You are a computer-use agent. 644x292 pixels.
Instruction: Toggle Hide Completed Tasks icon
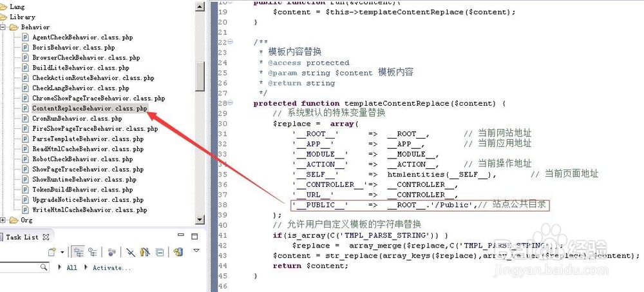[131, 252]
